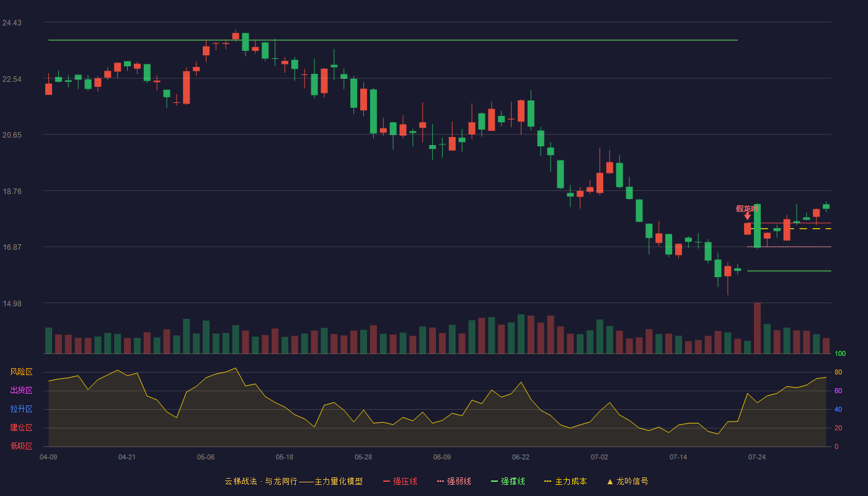Click the 假龙吟 signal label on chart
Image resolution: width=868 pixels, height=496 pixels.
coord(747,209)
